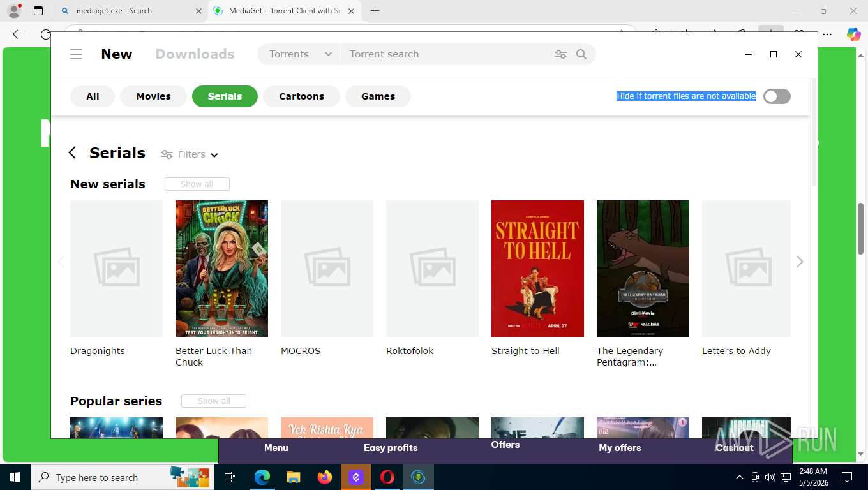Image resolution: width=868 pixels, height=490 pixels.
Task: Click the Torrent search input field
Action: pos(447,54)
